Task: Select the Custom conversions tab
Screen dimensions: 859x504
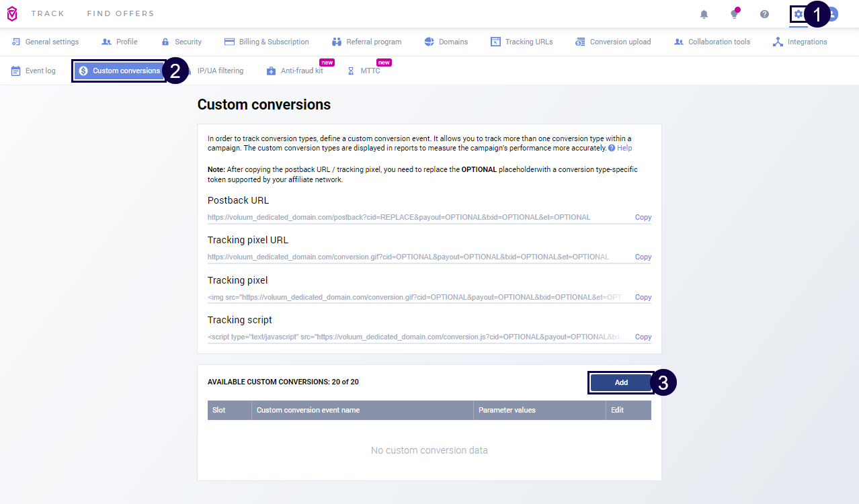Action: tap(119, 71)
